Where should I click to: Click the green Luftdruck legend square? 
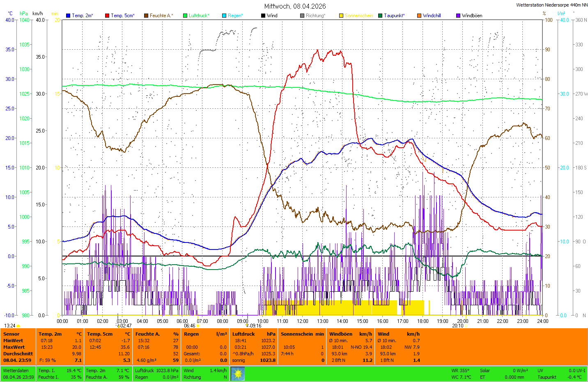tap(185, 16)
